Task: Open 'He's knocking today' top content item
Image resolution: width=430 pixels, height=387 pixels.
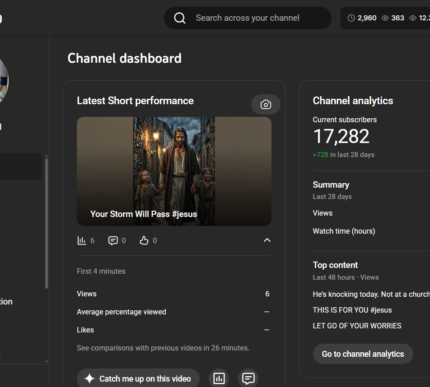Action: pyautogui.click(x=371, y=294)
